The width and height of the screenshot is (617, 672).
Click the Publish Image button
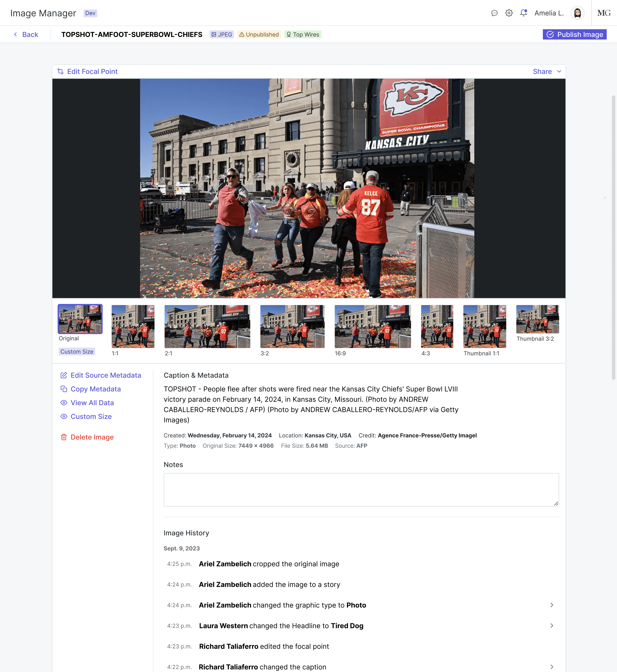point(574,34)
